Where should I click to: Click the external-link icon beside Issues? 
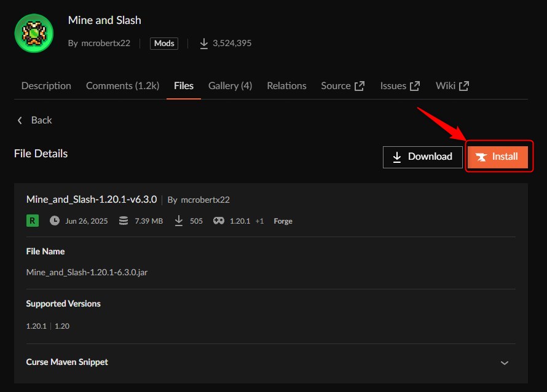coord(415,86)
